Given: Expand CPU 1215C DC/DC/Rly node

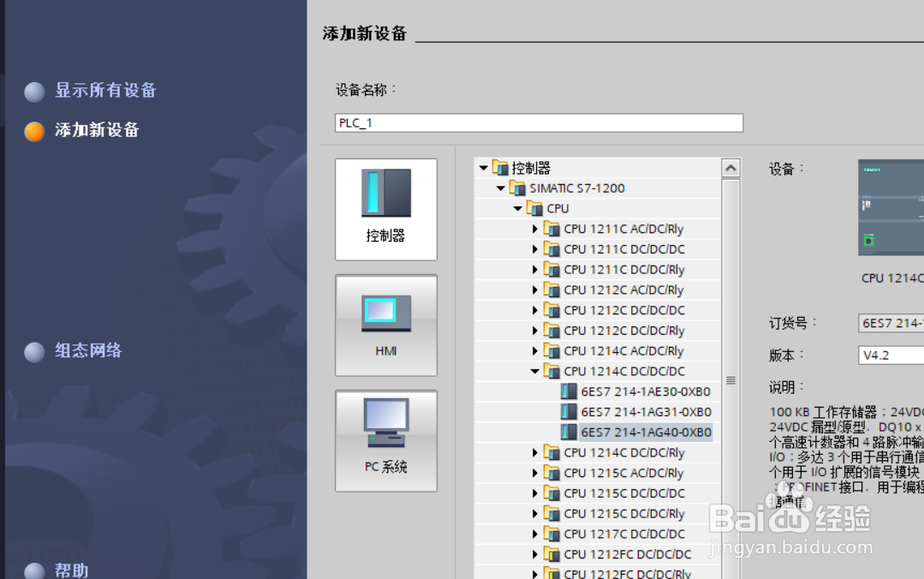Looking at the screenshot, I should pyautogui.click(x=534, y=514).
